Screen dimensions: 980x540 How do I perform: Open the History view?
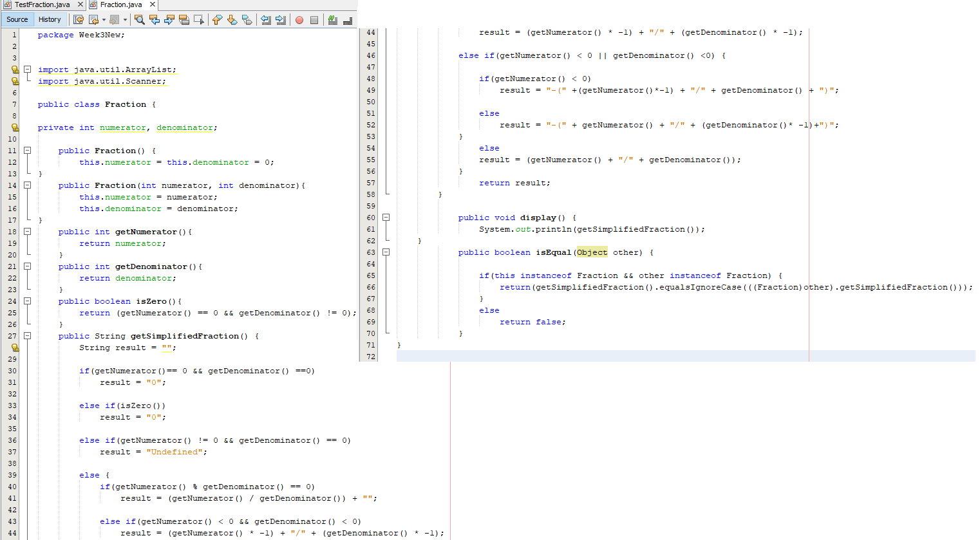(50, 19)
